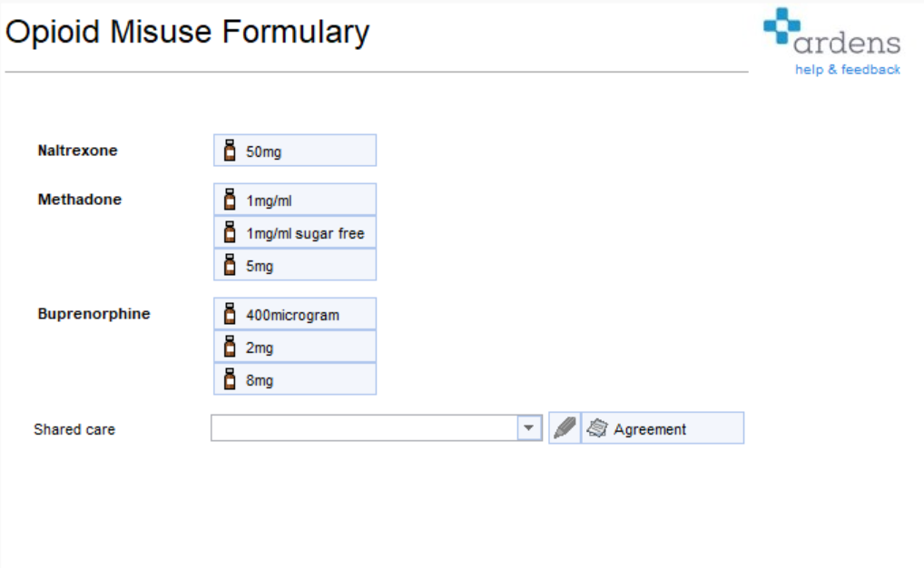Select the Buprenorphine 8mg option
This screenshot has width=924, height=568.
coord(295,379)
